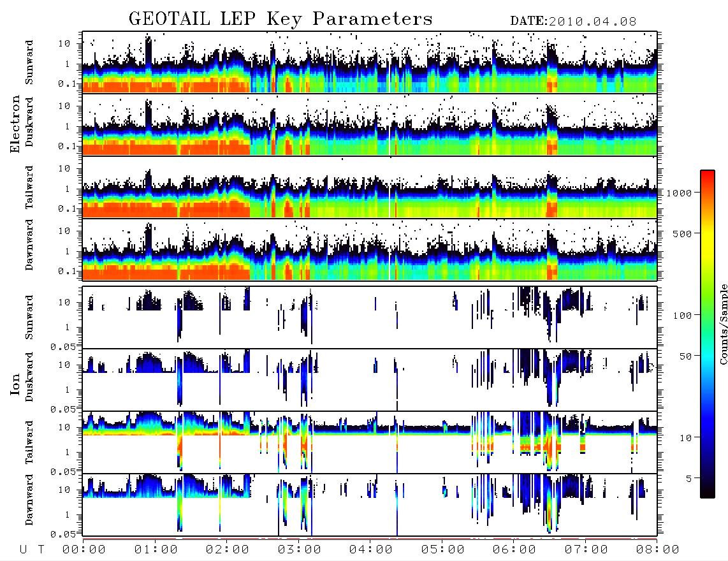Click the "07:00" time tick label
728x561 pixels.
[x=586, y=550]
